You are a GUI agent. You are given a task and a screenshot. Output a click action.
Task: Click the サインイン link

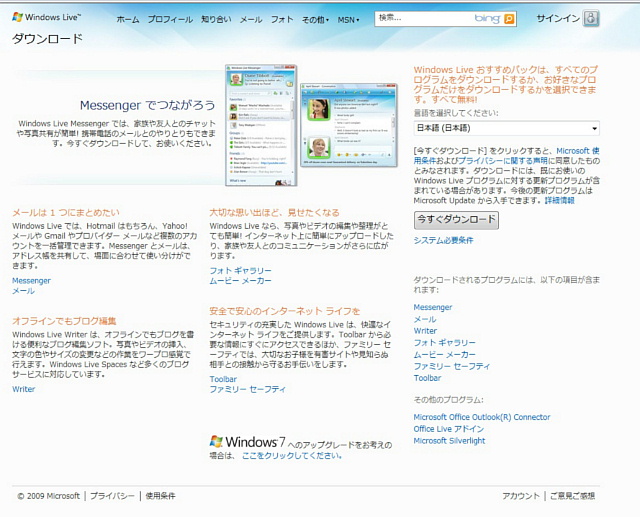[558, 18]
